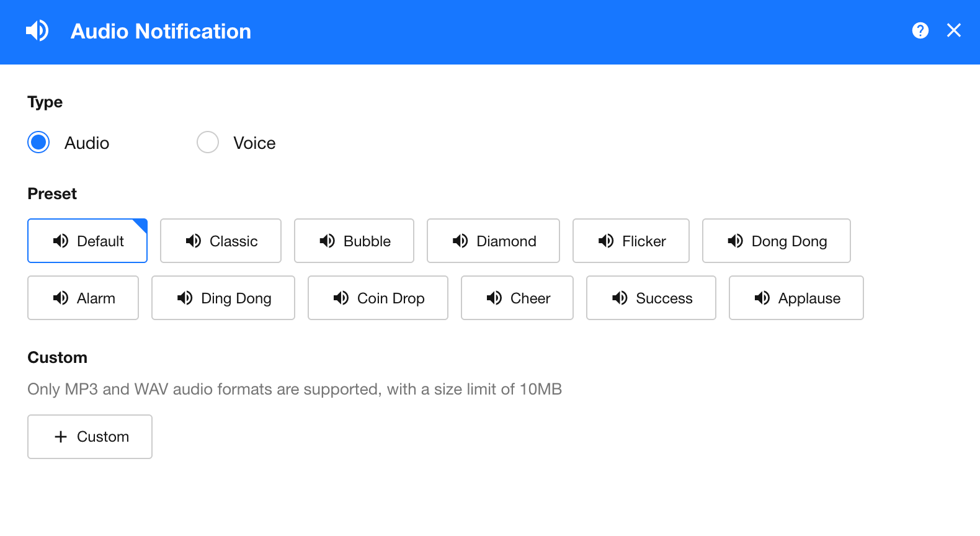
Task: Select the Voice radio button
Action: pos(208,142)
